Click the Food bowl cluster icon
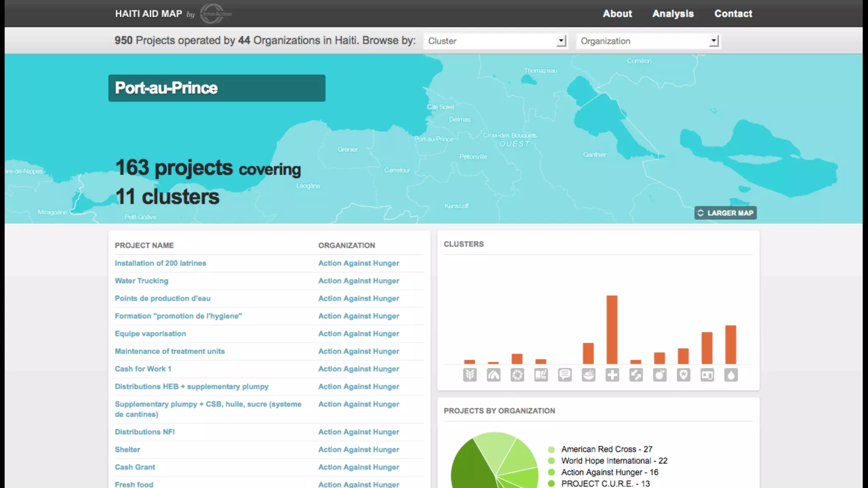This screenshot has width=868, height=488. click(x=588, y=375)
